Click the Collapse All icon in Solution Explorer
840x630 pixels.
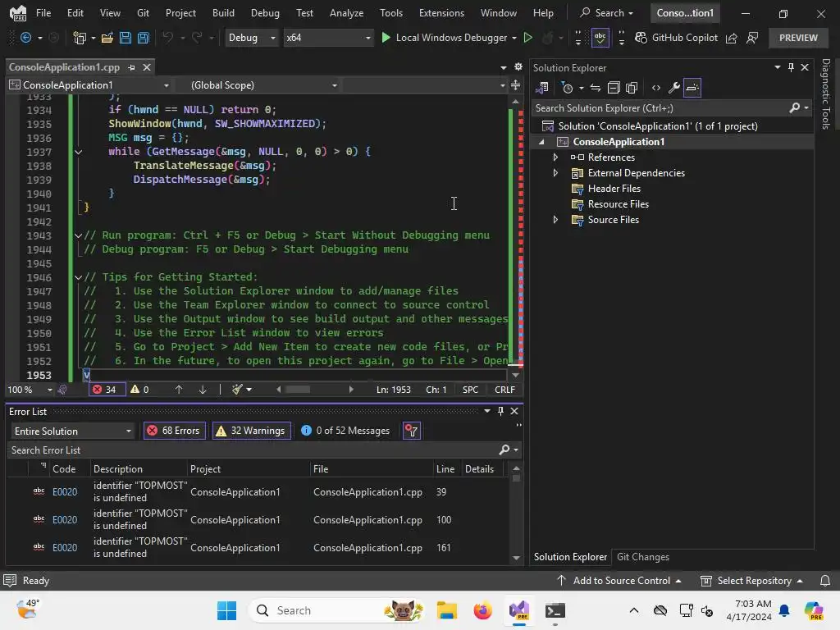(x=614, y=88)
